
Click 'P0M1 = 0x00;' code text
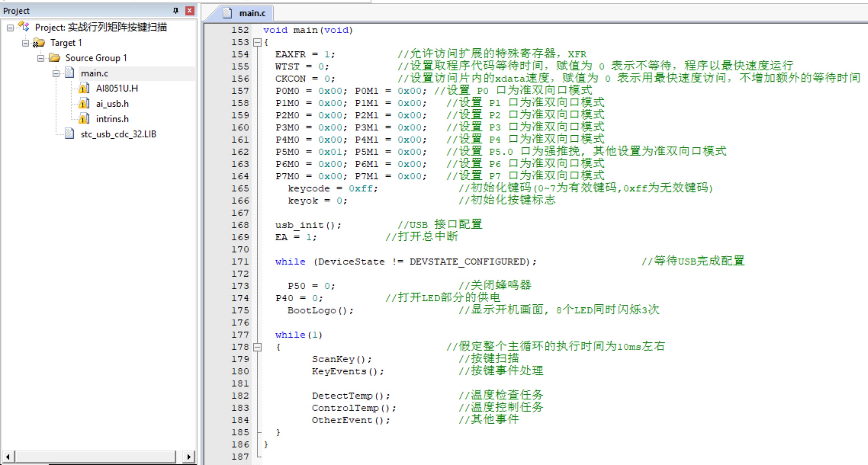click(x=390, y=91)
